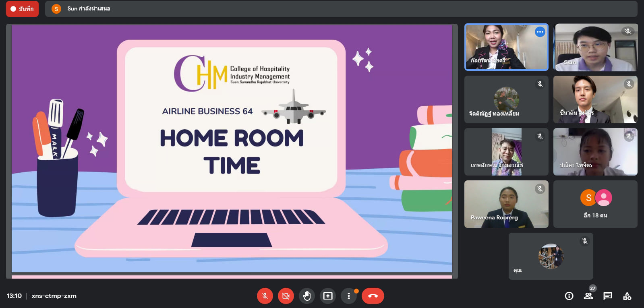Open options on the highlighted speaker tile
Image resolution: width=644 pixels, height=308 pixels.
(x=540, y=32)
